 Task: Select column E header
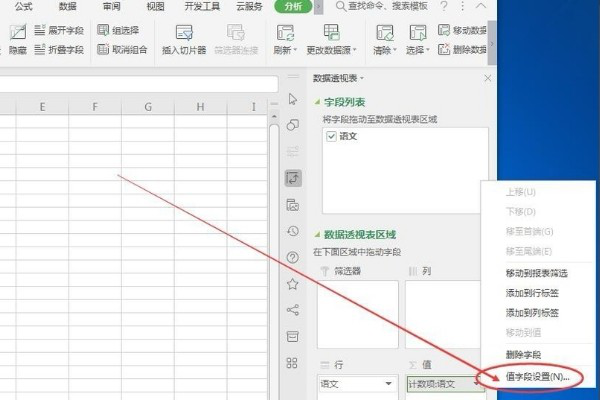coord(42,107)
